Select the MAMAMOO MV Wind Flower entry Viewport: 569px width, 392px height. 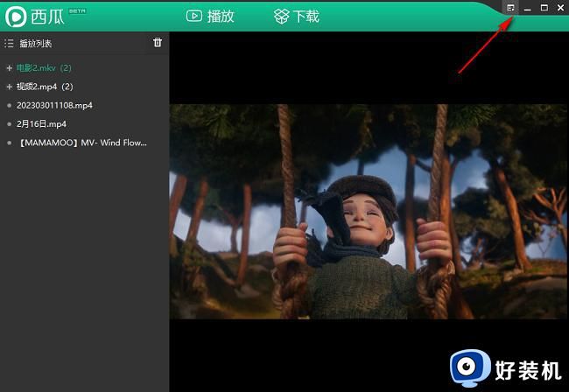tap(82, 142)
